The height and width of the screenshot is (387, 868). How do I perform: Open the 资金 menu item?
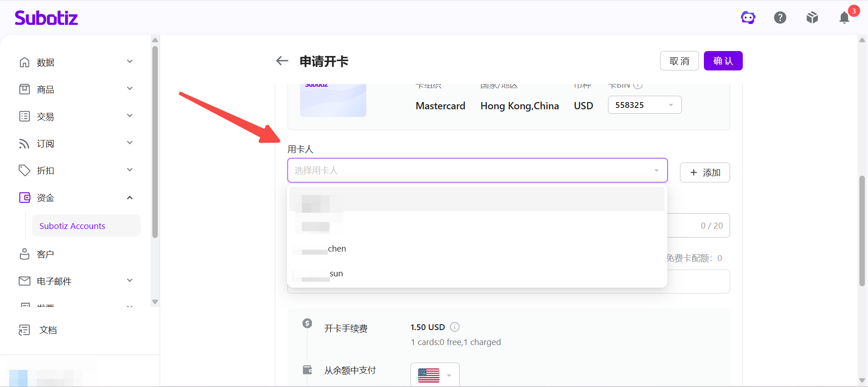pos(46,198)
